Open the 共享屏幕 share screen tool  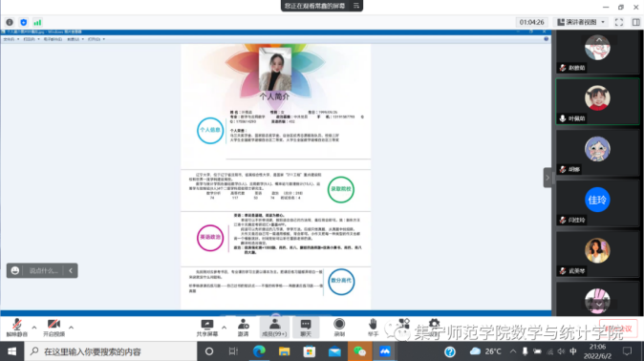(207, 328)
